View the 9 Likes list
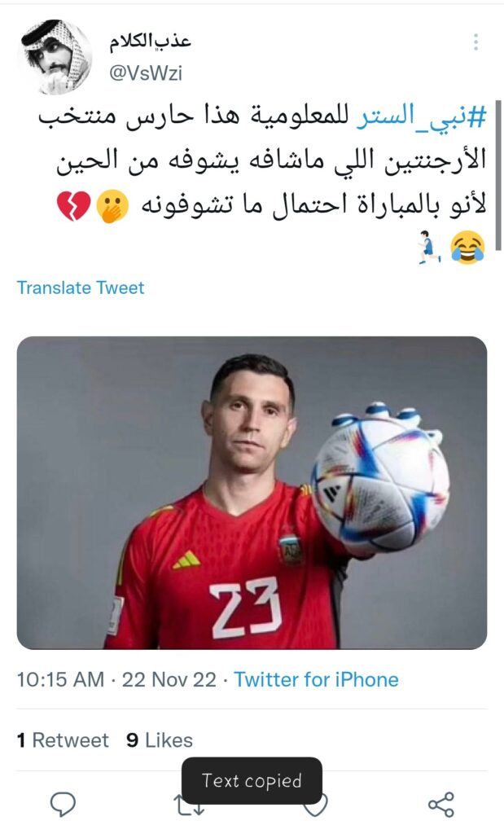 coord(160,740)
